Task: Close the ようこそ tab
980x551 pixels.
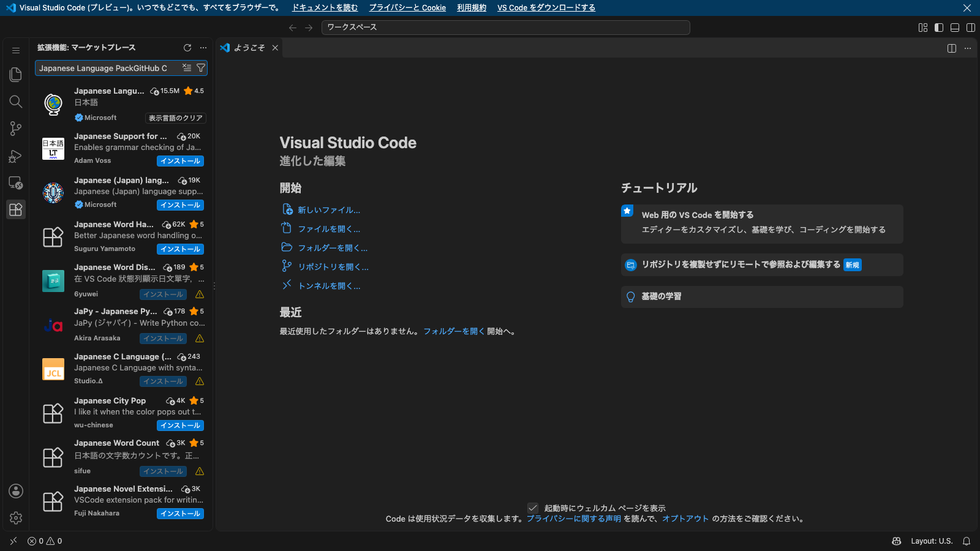Action: tap(275, 48)
